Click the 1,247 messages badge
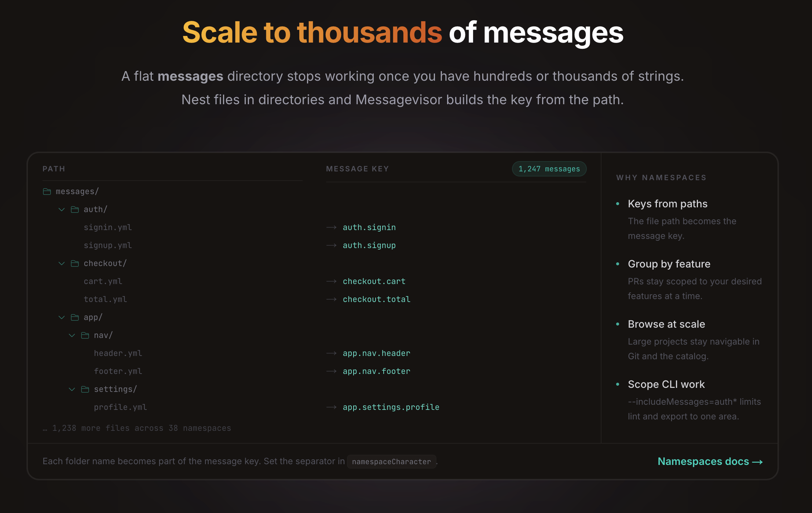The height and width of the screenshot is (513, 812). click(x=549, y=169)
